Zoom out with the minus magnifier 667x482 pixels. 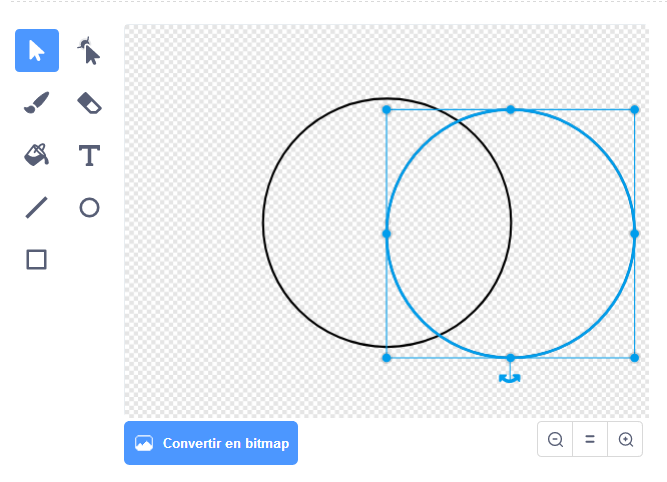(x=555, y=439)
